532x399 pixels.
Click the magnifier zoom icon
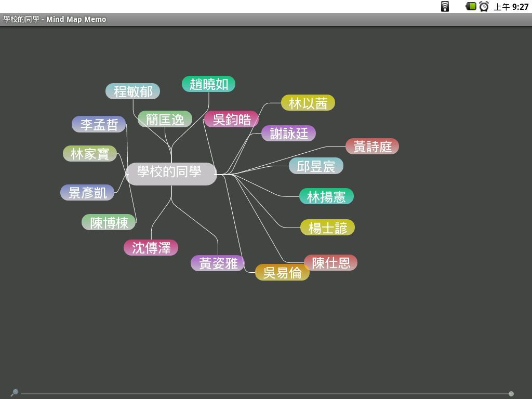tap(15, 393)
